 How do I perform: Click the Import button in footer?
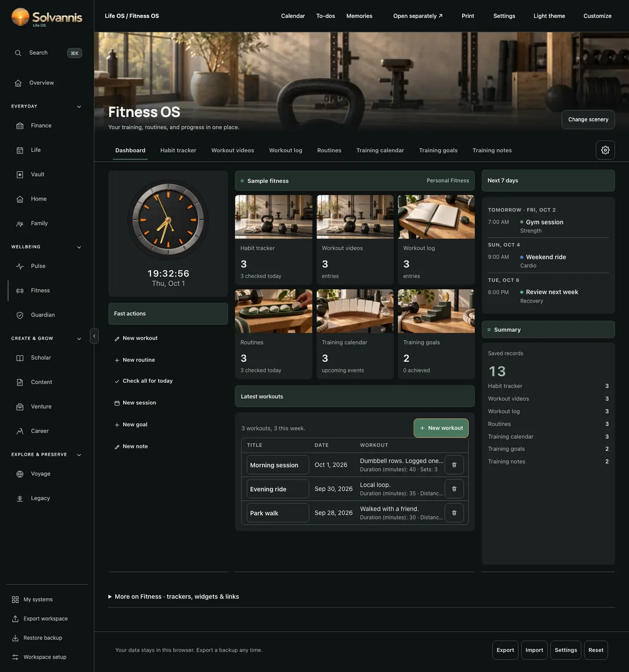click(x=534, y=650)
